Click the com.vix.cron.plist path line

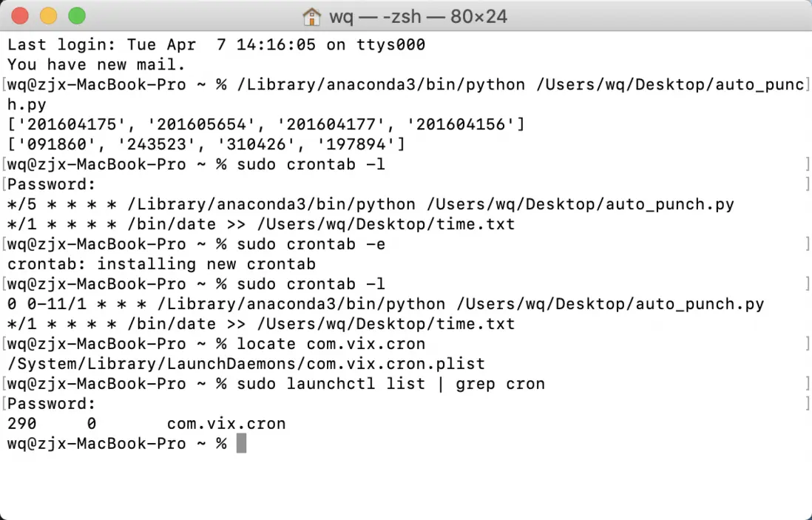246,364
